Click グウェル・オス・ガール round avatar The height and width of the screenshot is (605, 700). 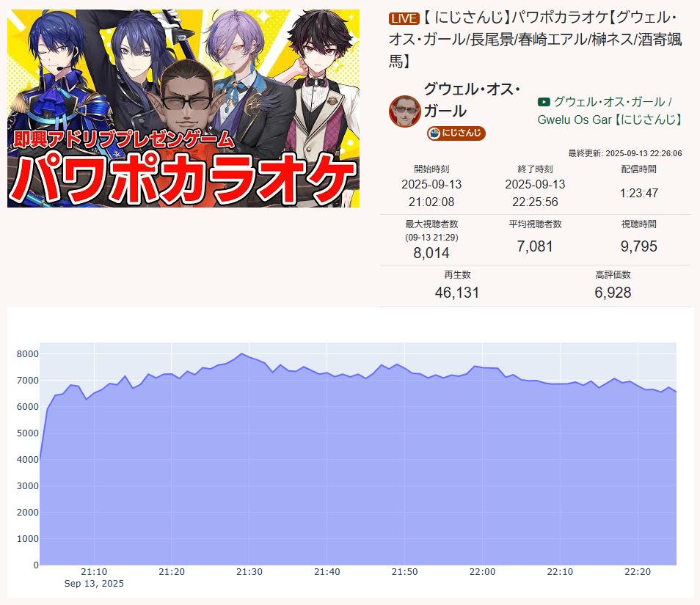405,111
